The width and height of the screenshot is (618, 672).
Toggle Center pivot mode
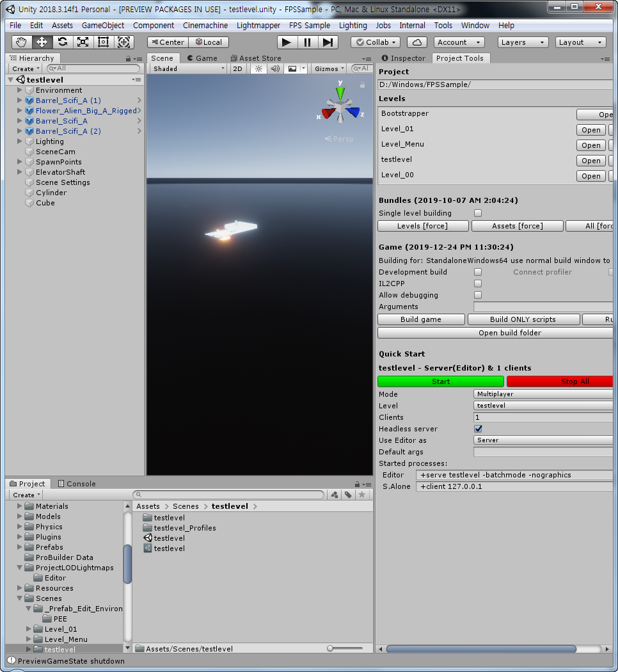click(168, 42)
